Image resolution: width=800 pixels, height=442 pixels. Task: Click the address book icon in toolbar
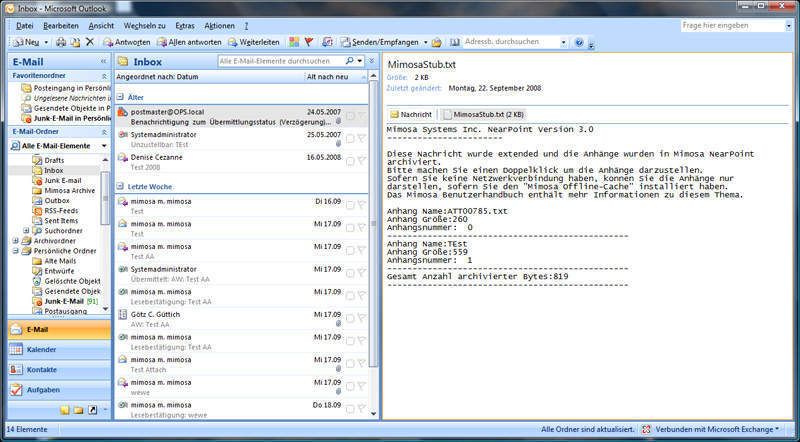(455, 42)
